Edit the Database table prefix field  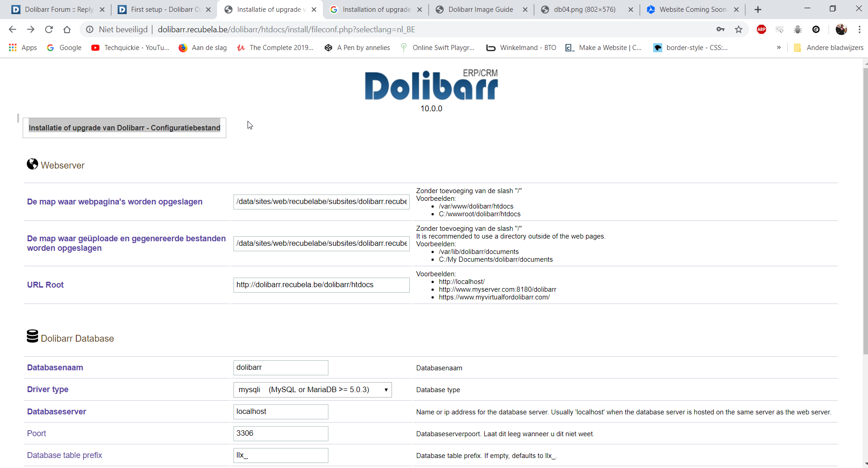coord(281,455)
